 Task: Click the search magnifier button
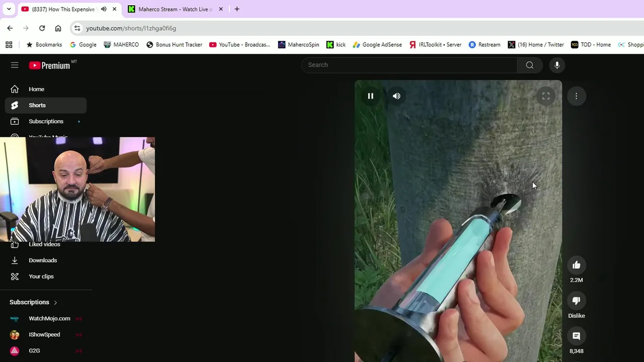pos(530,65)
